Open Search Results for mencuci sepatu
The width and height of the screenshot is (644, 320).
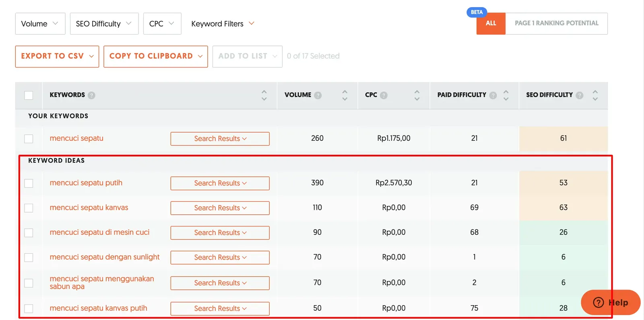(x=220, y=139)
